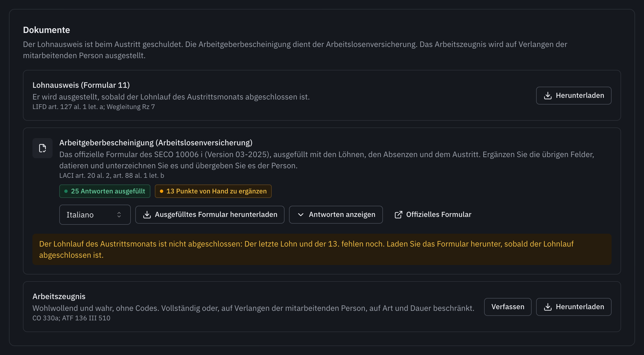The image size is (644, 355).
Task: Expand Antworten anzeigen
Action: coord(336,215)
